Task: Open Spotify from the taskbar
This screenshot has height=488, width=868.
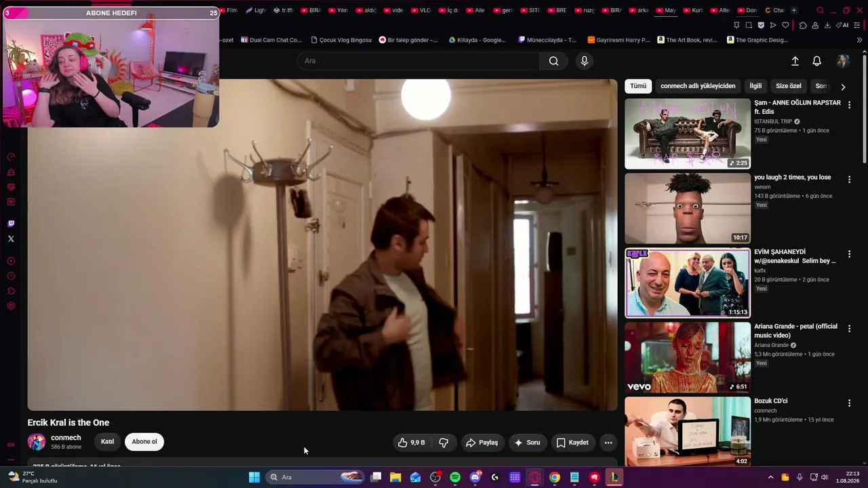Action: tap(455, 477)
